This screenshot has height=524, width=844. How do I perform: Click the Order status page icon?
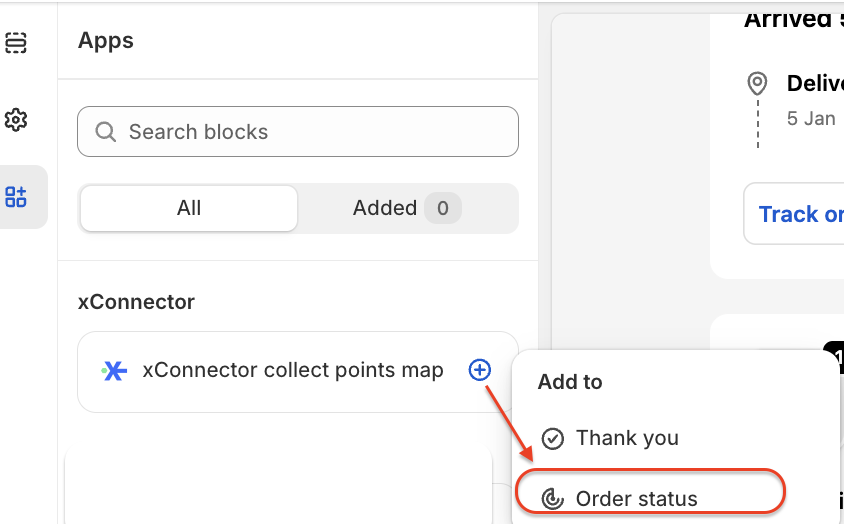tap(552, 498)
